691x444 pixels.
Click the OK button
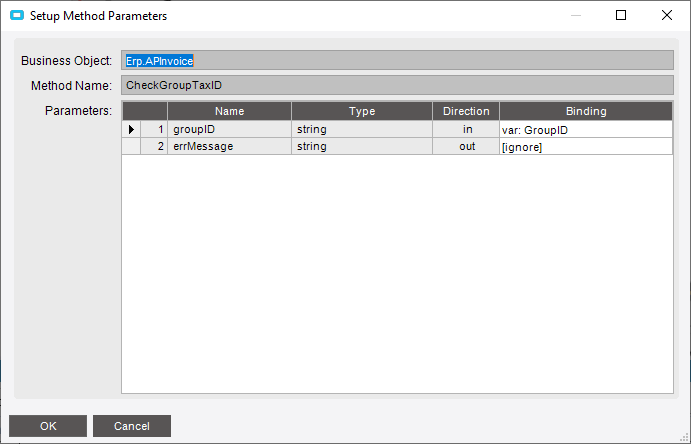pos(48,426)
